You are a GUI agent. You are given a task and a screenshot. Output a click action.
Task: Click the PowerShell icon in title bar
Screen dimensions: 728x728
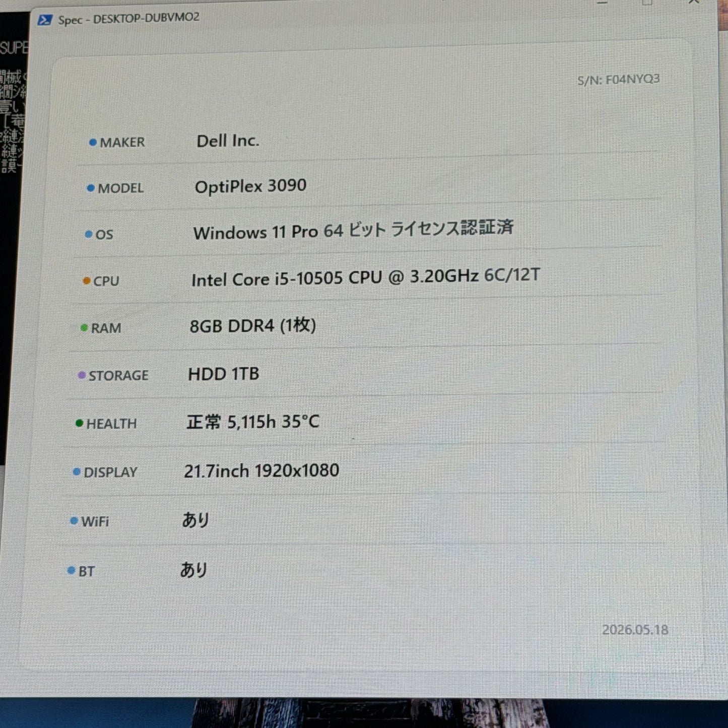click(x=45, y=20)
